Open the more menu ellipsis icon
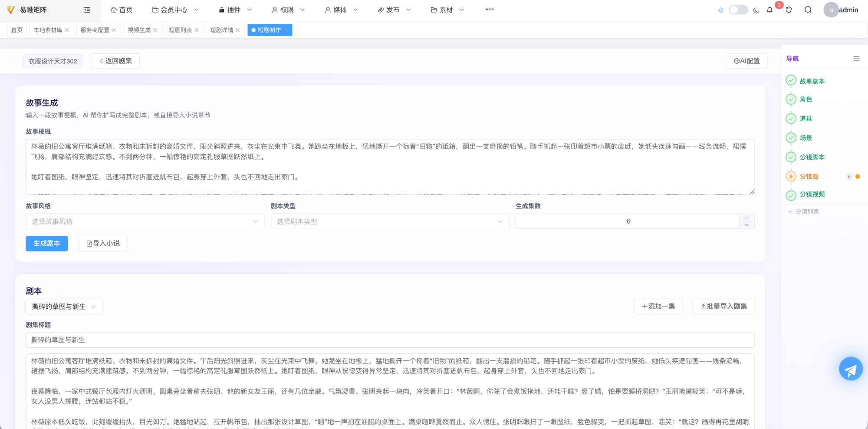This screenshot has width=868, height=429. [490, 10]
